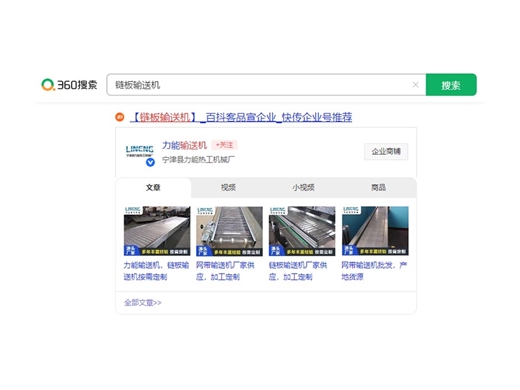Open the first chain plate conveyor thumbnail
The height and width of the screenshot is (390, 520).
(157, 231)
